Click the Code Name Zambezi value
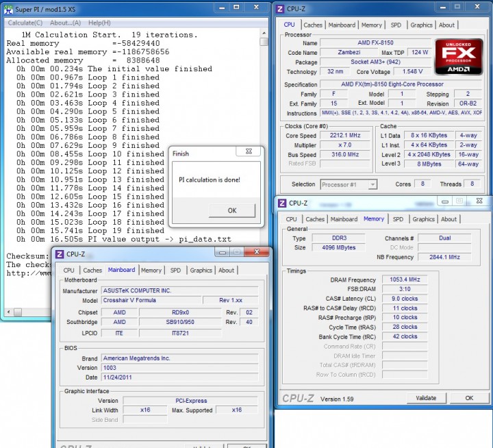 point(349,53)
